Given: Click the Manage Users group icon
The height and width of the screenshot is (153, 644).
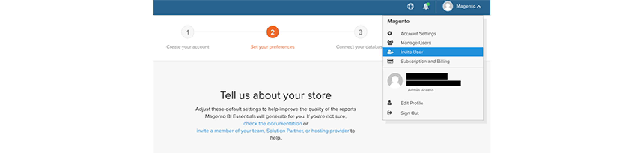Looking at the screenshot, I should pos(390,42).
